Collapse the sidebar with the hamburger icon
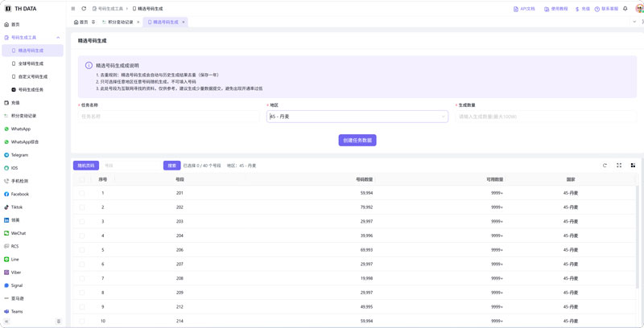 [x=73, y=9]
